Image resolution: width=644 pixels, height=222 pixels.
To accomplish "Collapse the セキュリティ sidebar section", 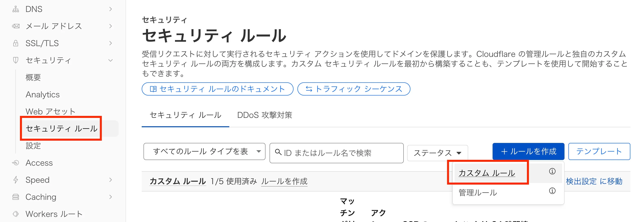I will [x=110, y=60].
